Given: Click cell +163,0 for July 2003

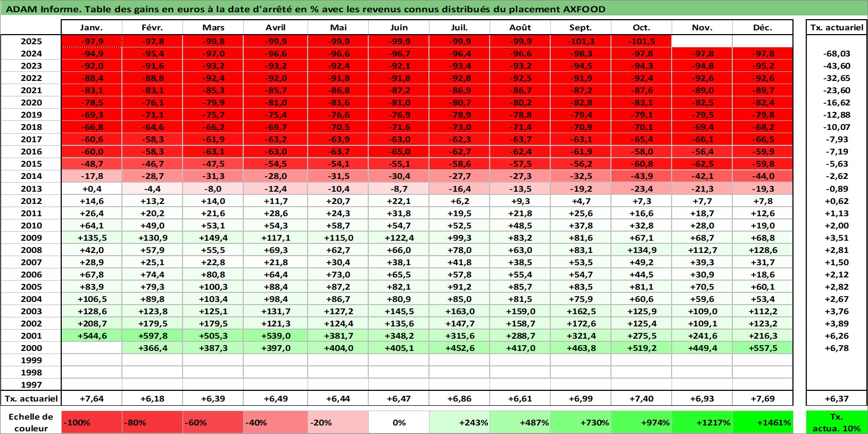Looking at the screenshot, I should click(x=459, y=311).
